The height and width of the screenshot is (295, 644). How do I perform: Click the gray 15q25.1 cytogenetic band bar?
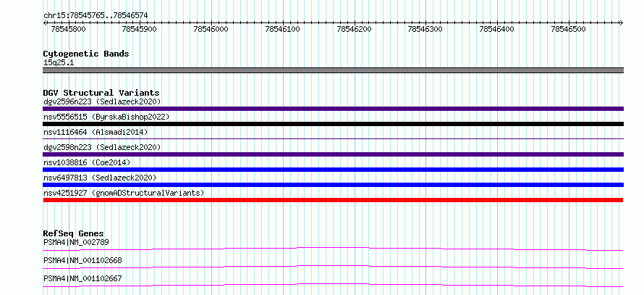pyautogui.click(x=333, y=70)
